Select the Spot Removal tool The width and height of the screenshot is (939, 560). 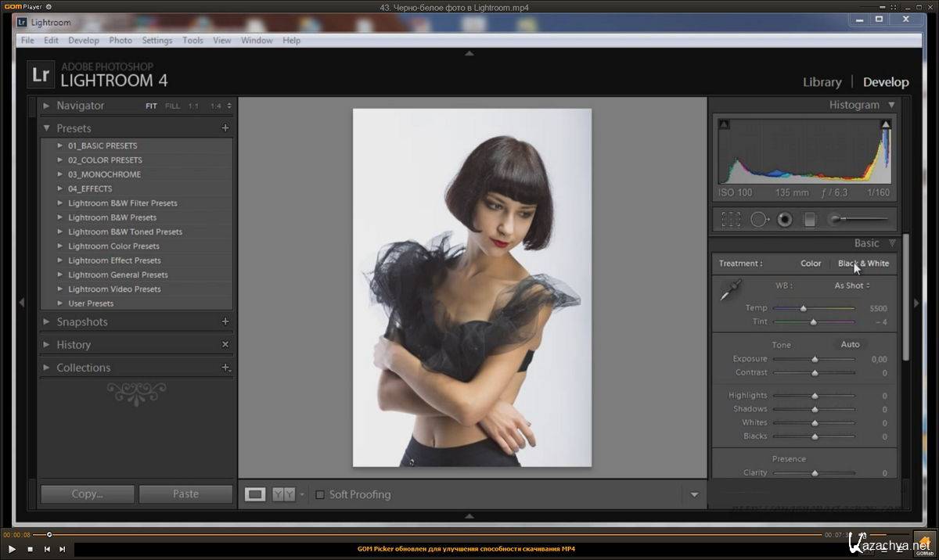coord(759,220)
